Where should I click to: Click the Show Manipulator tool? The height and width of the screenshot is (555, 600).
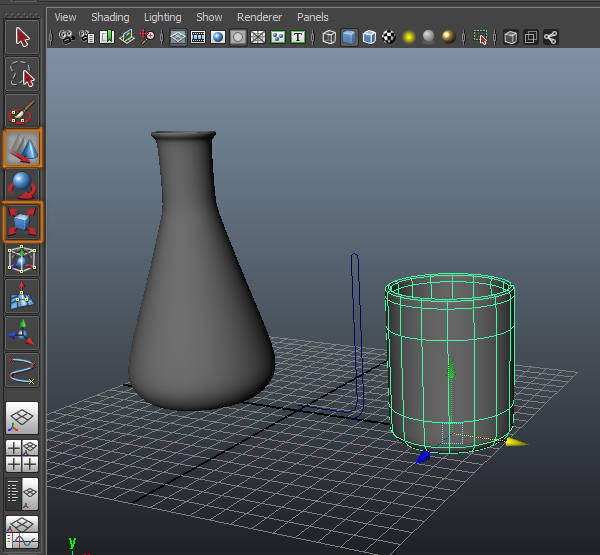[22, 332]
